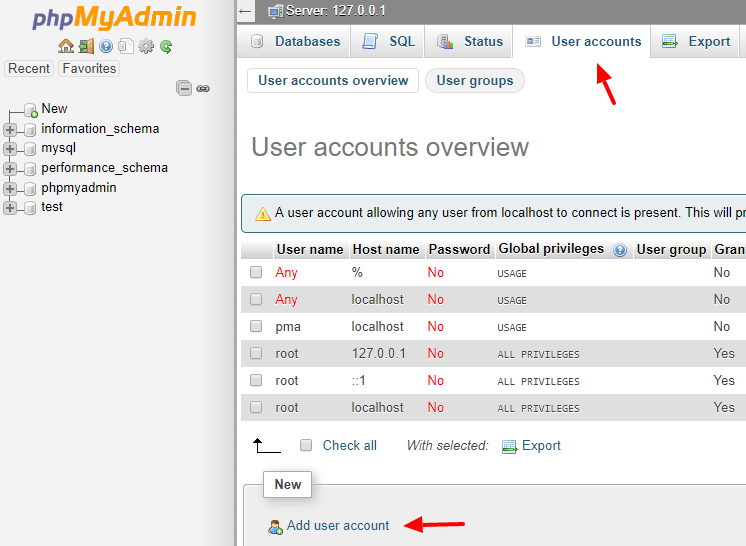Image resolution: width=746 pixels, height=546 pixels.
Task: Collapse all tree items icon
Action: click(184, 88)
